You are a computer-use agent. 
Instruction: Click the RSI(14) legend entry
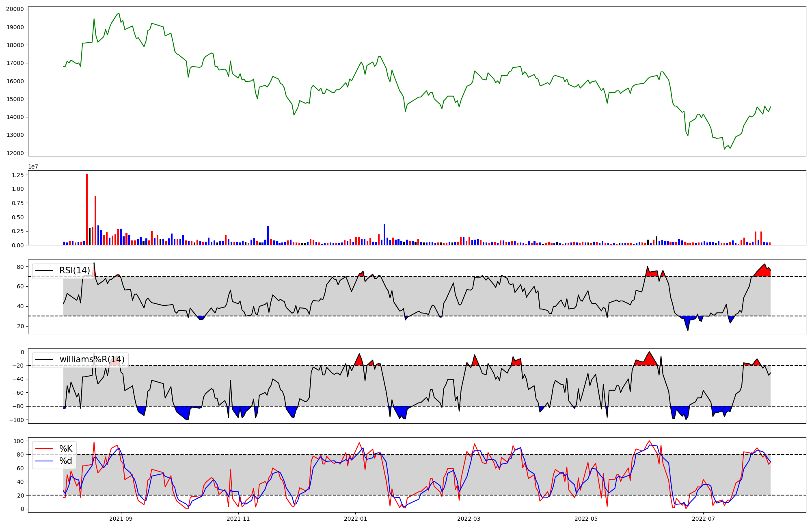[74, 270]
